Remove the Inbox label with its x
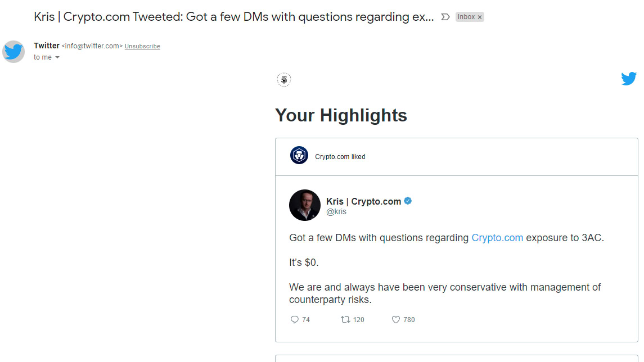 480,17
